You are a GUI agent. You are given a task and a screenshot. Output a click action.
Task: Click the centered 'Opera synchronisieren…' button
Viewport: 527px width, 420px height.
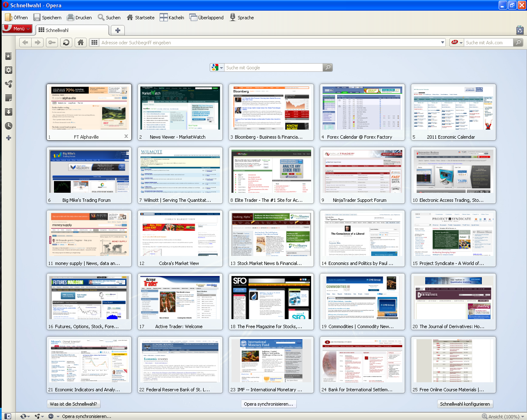click(x=268, y=404)
